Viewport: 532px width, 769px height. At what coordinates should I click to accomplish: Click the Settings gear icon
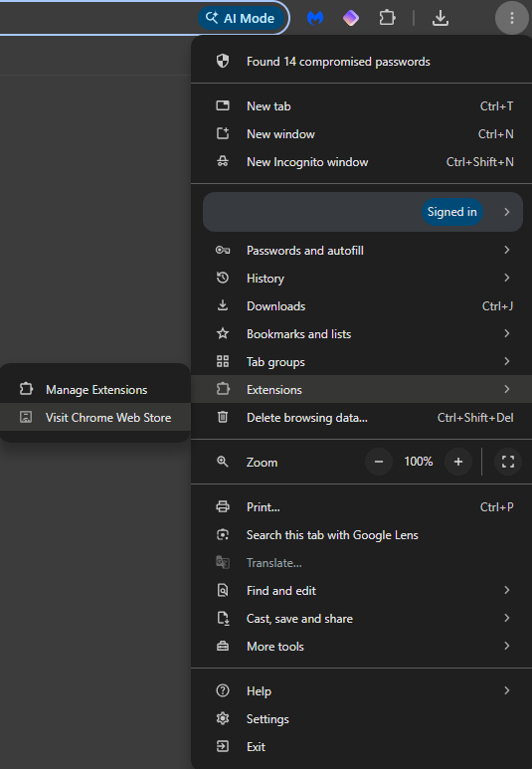coord(223,718)
